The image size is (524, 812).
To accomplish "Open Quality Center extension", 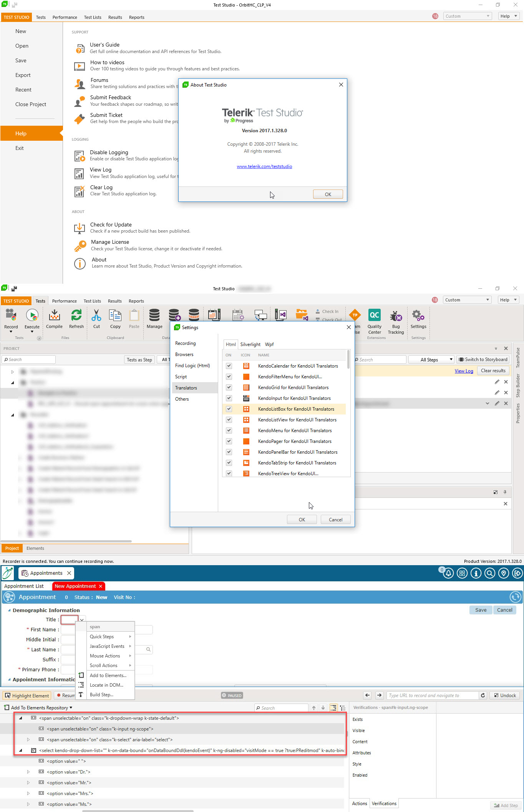I will 374,316.
